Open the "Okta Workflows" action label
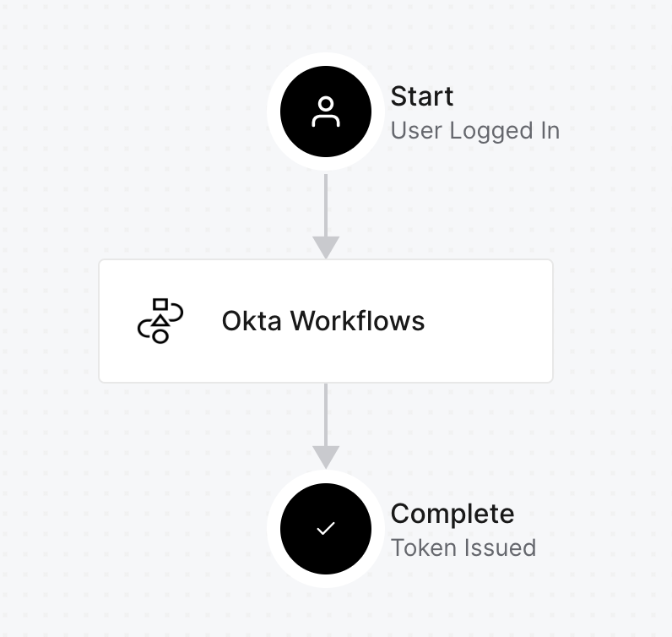Screen dimensions: 672x637 click(323, 321)
